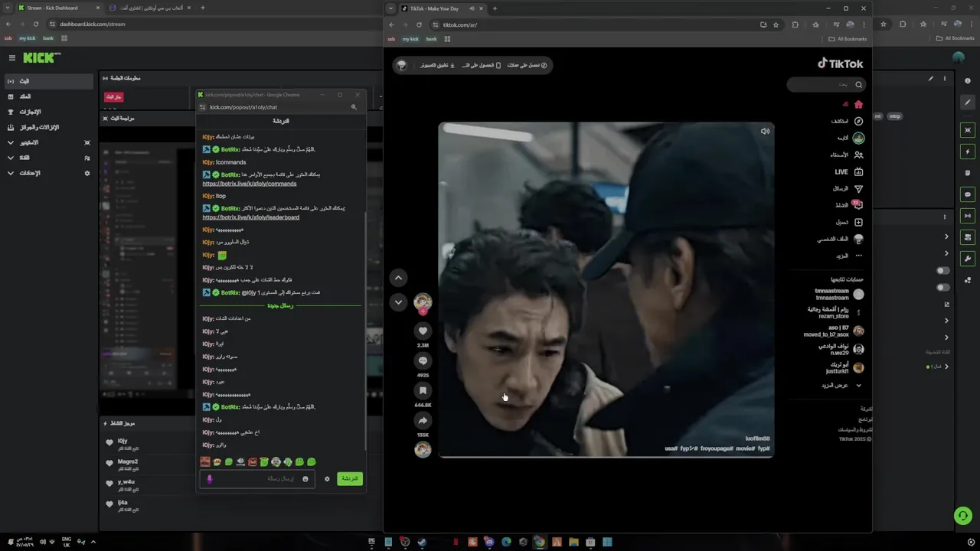Click the get coins button in TikTok header
The height and width of the screenshot is (551, 980).
point(527,65)
